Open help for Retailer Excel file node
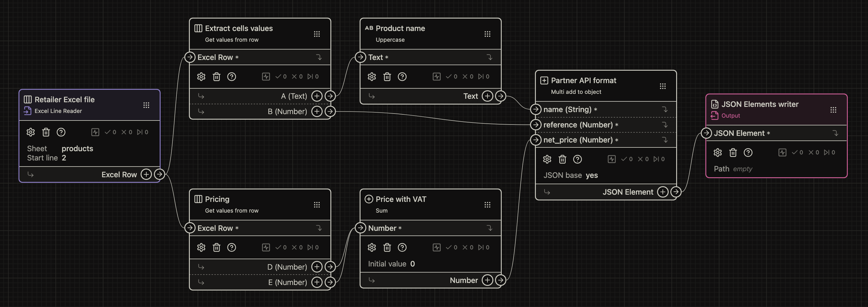 (x=61, y=132)
